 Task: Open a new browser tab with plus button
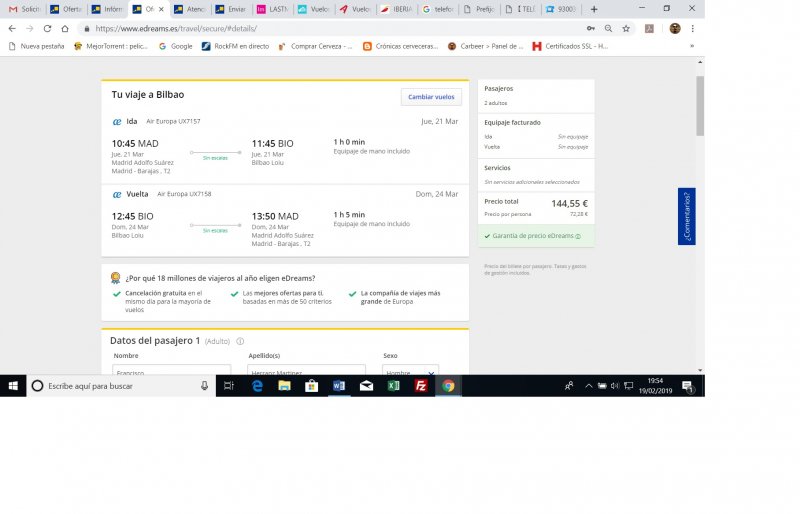[x=594, y=9]
